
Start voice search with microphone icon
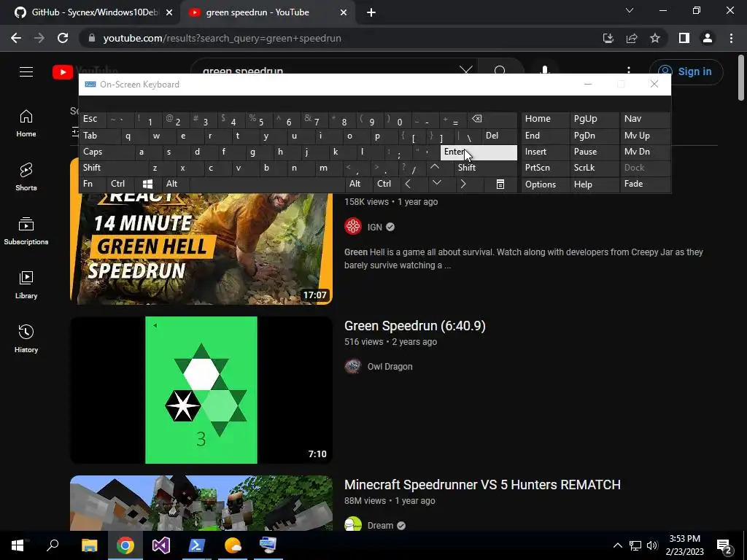click(x=545, y=69)
